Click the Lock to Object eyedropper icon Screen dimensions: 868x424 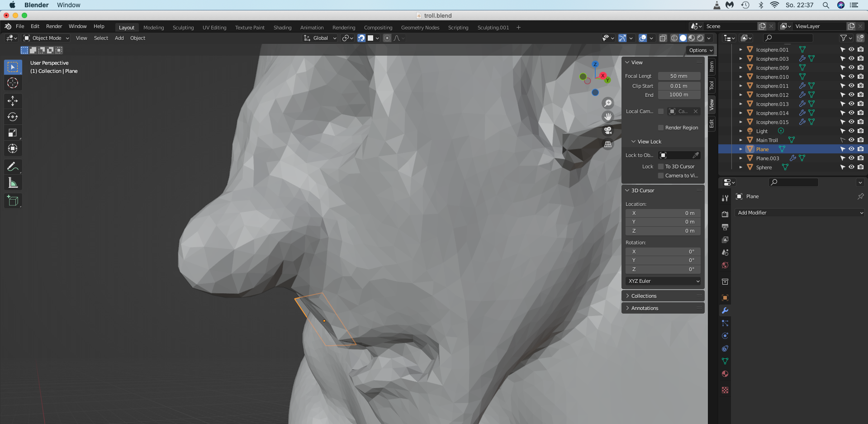(x=696, y=155)
